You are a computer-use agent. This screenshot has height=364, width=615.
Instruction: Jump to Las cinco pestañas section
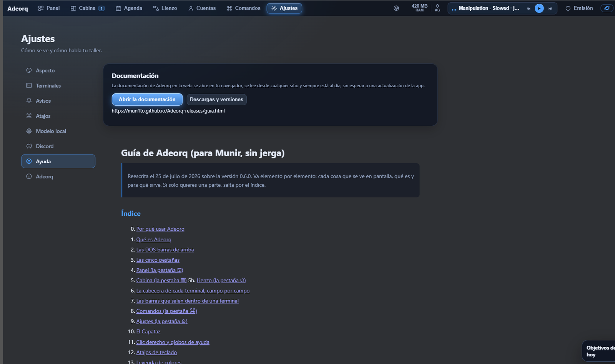(x=158, y=260)
